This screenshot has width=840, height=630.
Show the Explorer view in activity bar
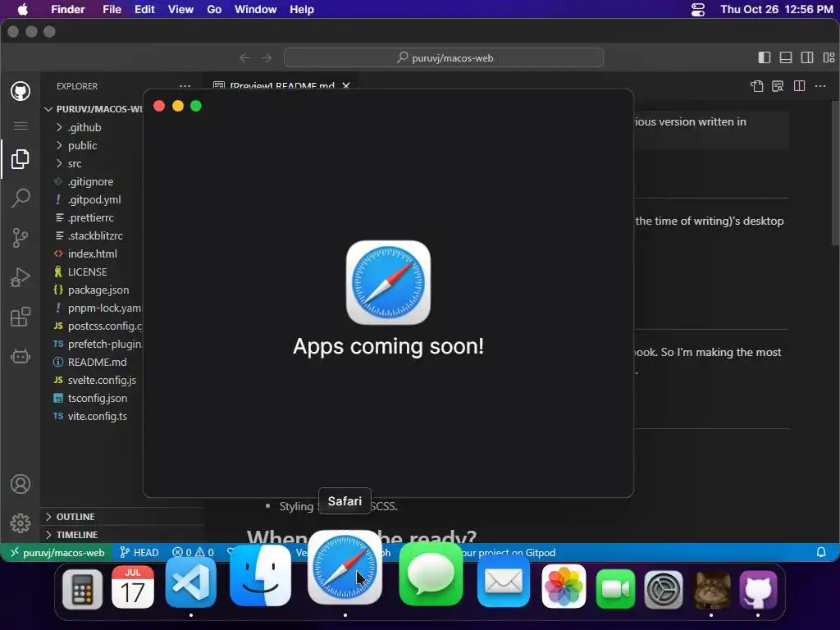(21, 159)
